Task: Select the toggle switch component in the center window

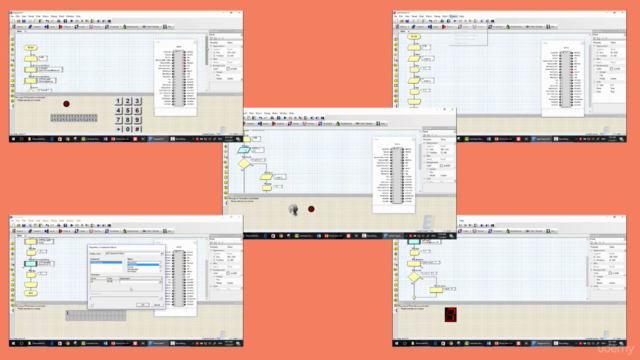Action: (293, 210)
